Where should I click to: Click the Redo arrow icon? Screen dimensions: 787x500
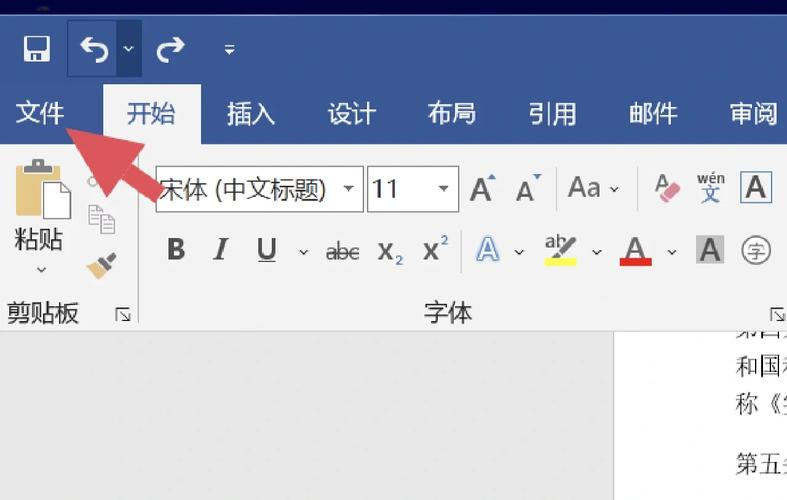(171, 49)
